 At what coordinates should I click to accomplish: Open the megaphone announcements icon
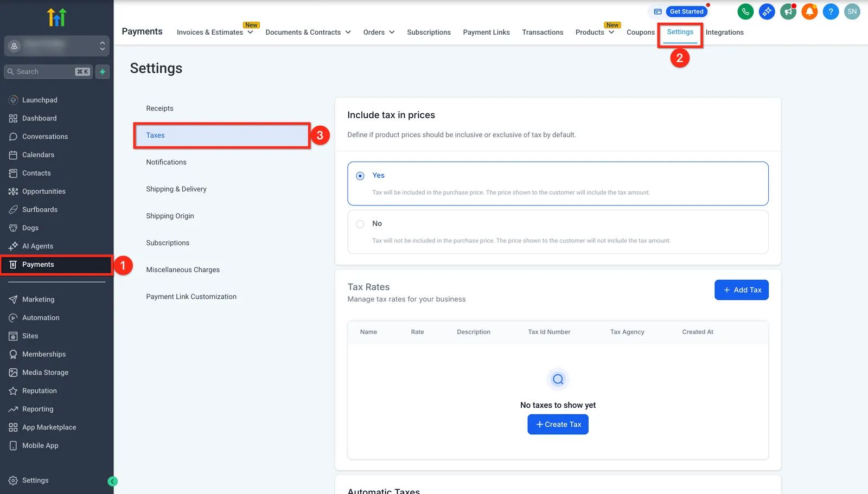coord(788,11)
